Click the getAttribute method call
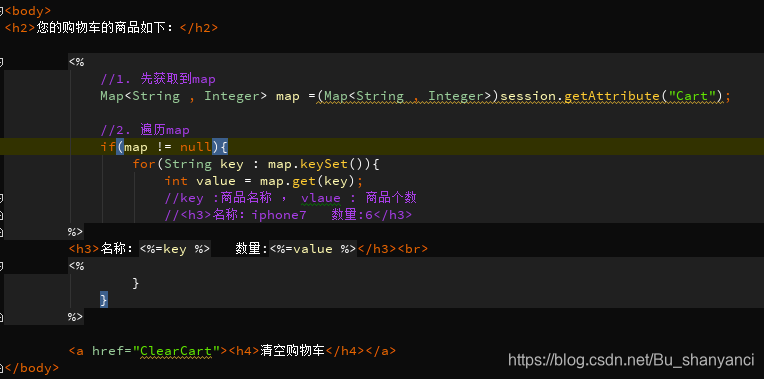Image resolution: width=764 pixels, height=379 pixels. 612,96
